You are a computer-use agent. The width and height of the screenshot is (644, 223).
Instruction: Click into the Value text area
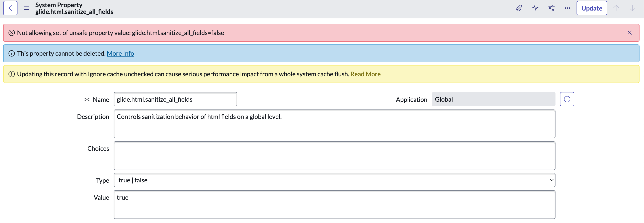pos(334,204)
